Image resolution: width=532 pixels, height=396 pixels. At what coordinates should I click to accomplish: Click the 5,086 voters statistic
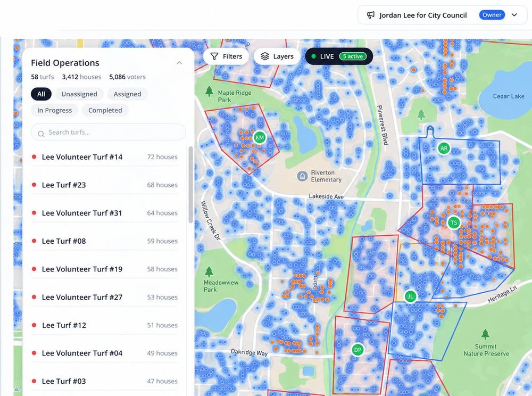pyautogui.click(x=127, y=77)
